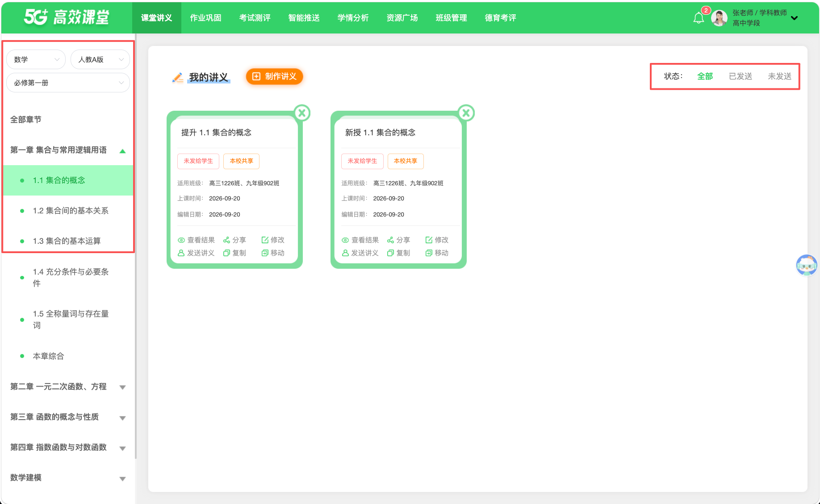Copy the 提升 1.1 handout

(234, 253)
